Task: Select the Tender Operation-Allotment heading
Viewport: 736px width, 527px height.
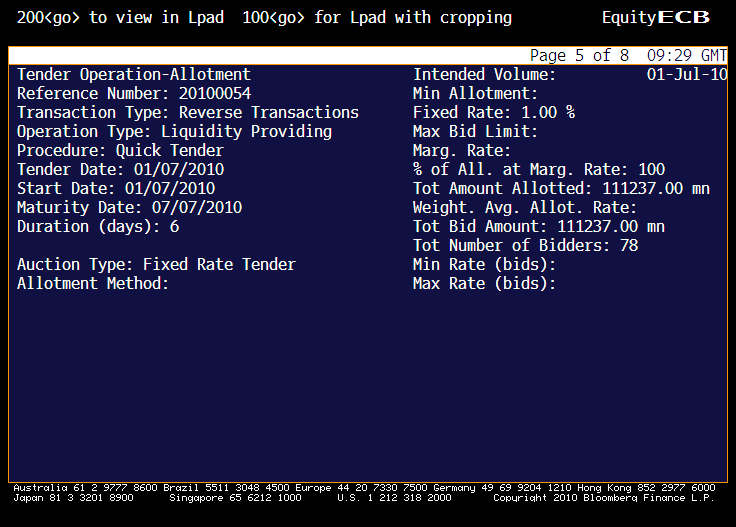Action: pyautogui.click(x=134, y=75)
